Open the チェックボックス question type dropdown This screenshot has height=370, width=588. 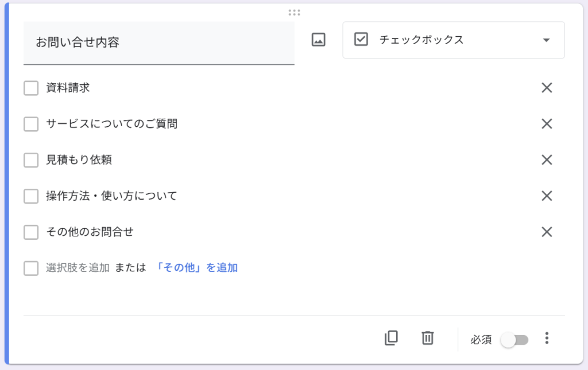(x=454, y=40)
